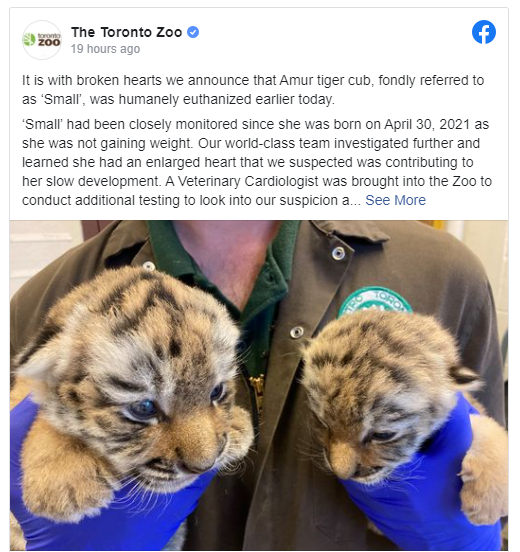Viewport: 520px width, 552px height.
Task: Expand the post with See More
Action: 395,200
